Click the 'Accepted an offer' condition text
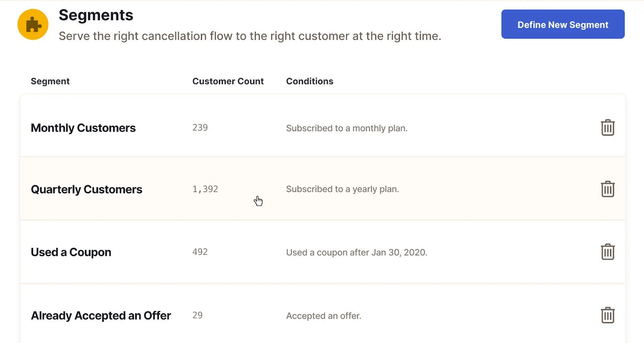The image size is (644, 343). [324, 316]
